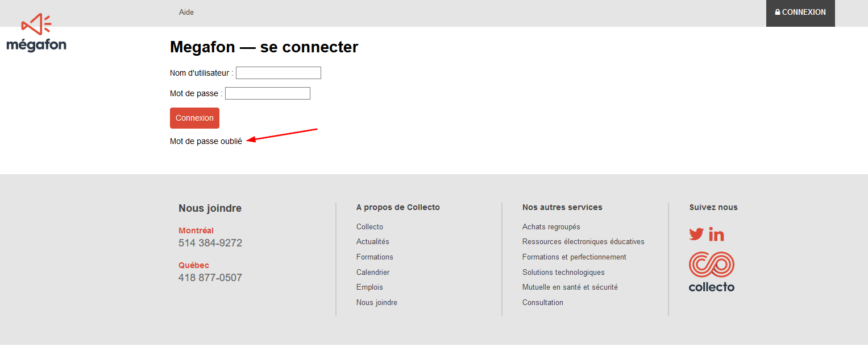Click the Collecto logo in footer
The width and height of the screenshot is (868, 350).
pos(712,272)
